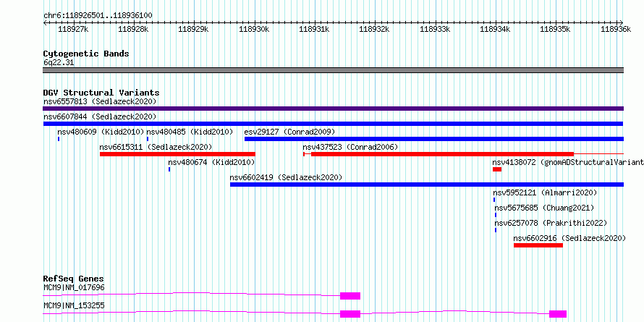Image resolution: width=644 pixels, height=322 pixels.
Task: Click the RefSeq Genes track title
Action: 74,279
